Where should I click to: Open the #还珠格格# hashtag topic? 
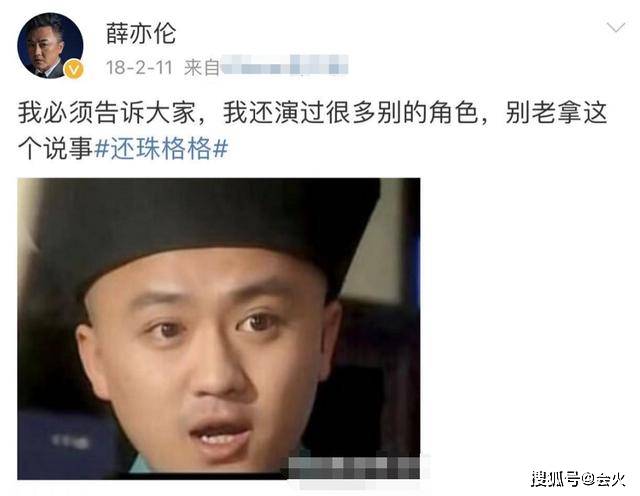click(x=161, y=148)
